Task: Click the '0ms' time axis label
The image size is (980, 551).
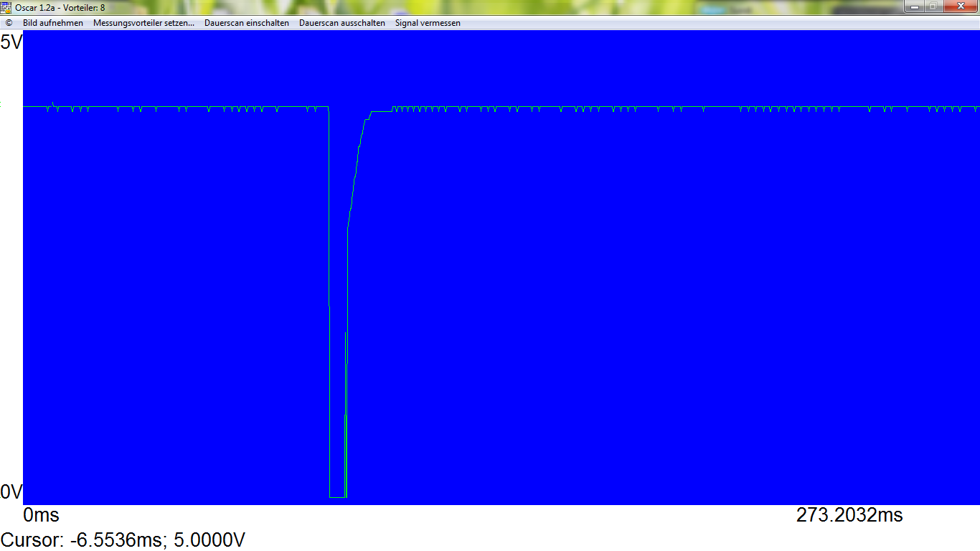Action: tap(42, 515)
